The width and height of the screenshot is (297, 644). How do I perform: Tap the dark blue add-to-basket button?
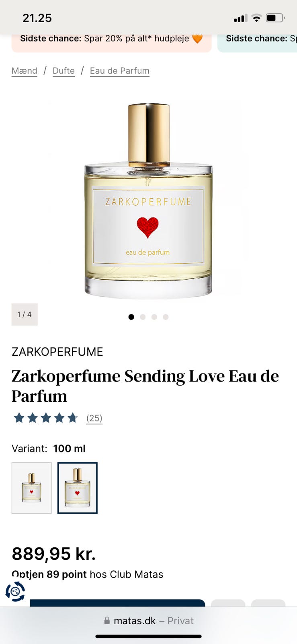coord(118,603)
